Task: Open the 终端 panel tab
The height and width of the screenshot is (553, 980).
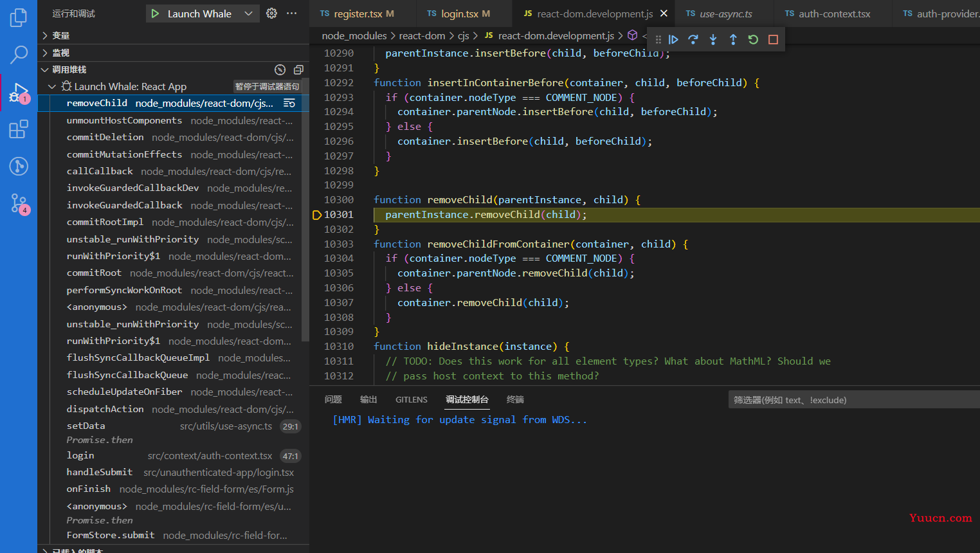Action: tap(515, 400)
